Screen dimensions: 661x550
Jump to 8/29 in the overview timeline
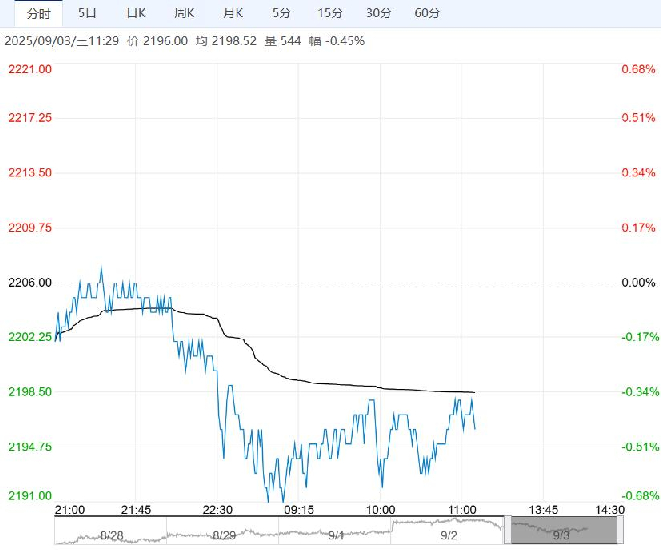tap(224, 535)
